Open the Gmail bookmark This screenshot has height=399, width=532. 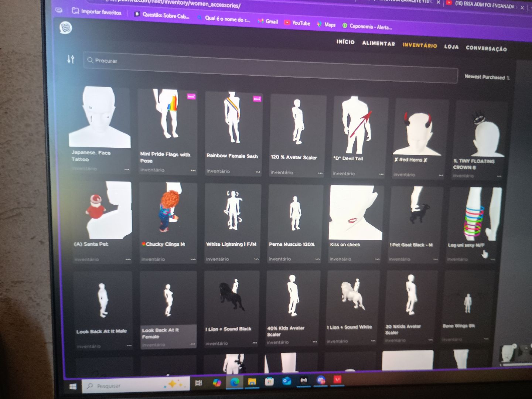click(268, 21)
